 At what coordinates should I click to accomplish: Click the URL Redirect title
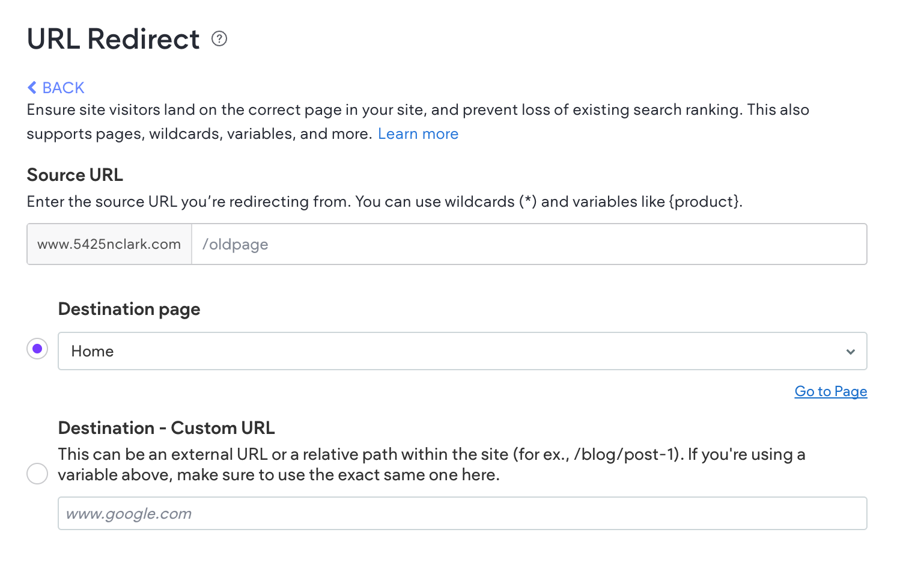coord(114,39)
